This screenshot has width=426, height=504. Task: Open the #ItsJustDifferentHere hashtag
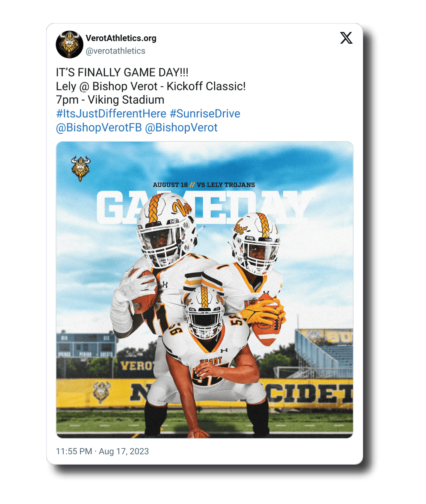point(111,113)
